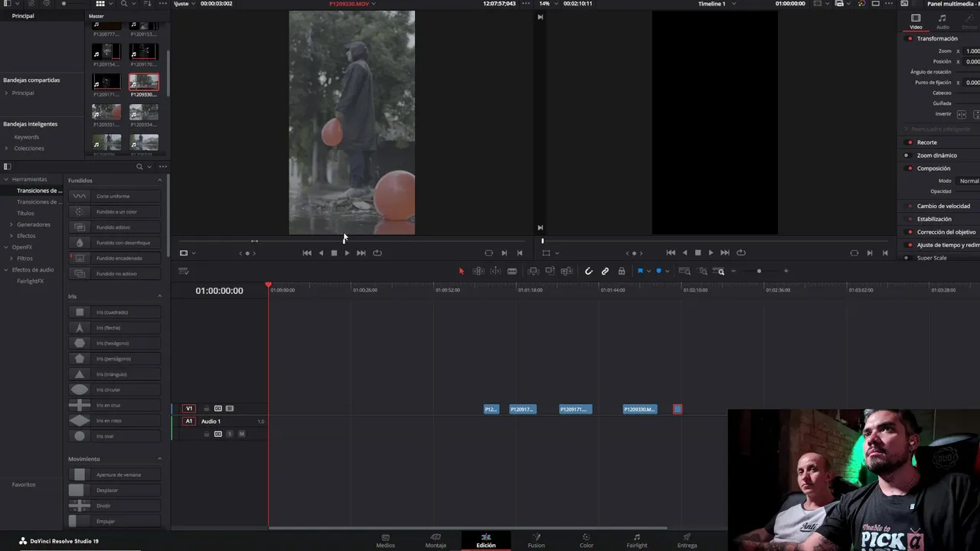The height and width of the screenshot is (551, 980).
Task: Click the Overwrite clip icon
Action: pyautogui.click(x=550, y=271)
